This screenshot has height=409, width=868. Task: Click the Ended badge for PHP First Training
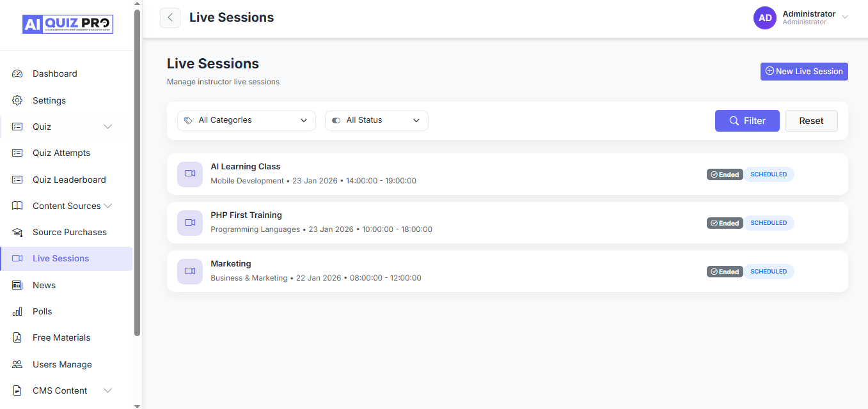pos(725,223)
